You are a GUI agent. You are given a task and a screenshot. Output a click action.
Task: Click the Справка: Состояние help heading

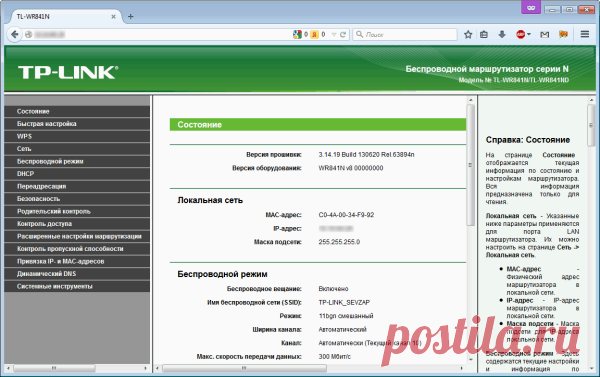pos(528,140)
